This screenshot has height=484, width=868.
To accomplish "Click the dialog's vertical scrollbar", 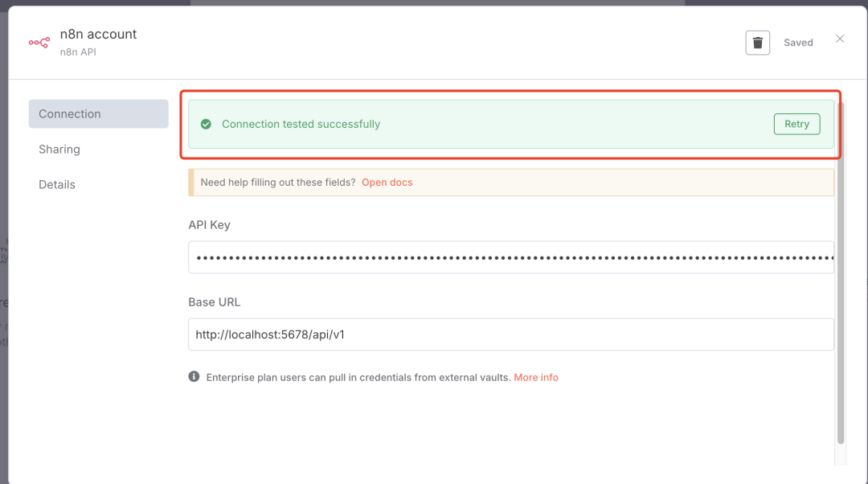I will coord(841,273).
